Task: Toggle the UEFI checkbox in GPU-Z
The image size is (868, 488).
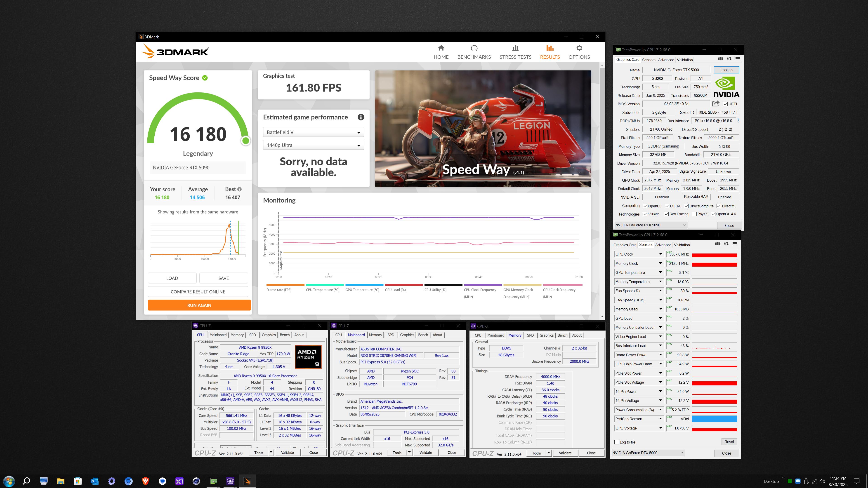Action: (725, 104)
